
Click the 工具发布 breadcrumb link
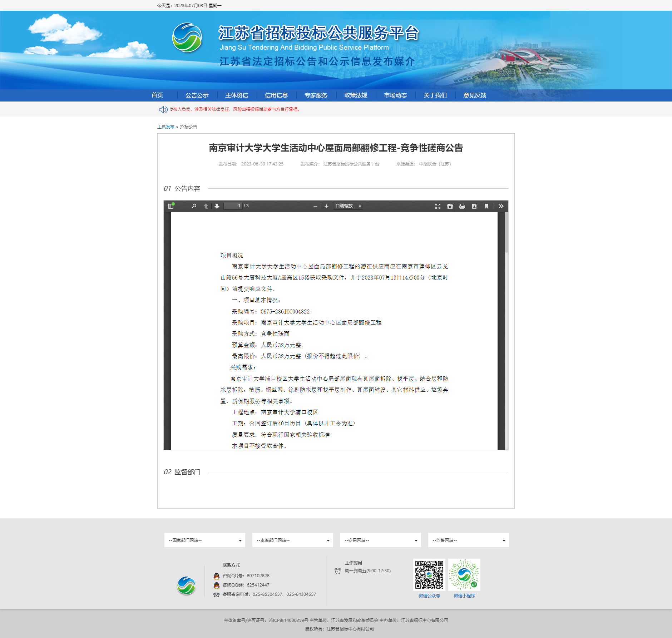[x=166, y=127]
